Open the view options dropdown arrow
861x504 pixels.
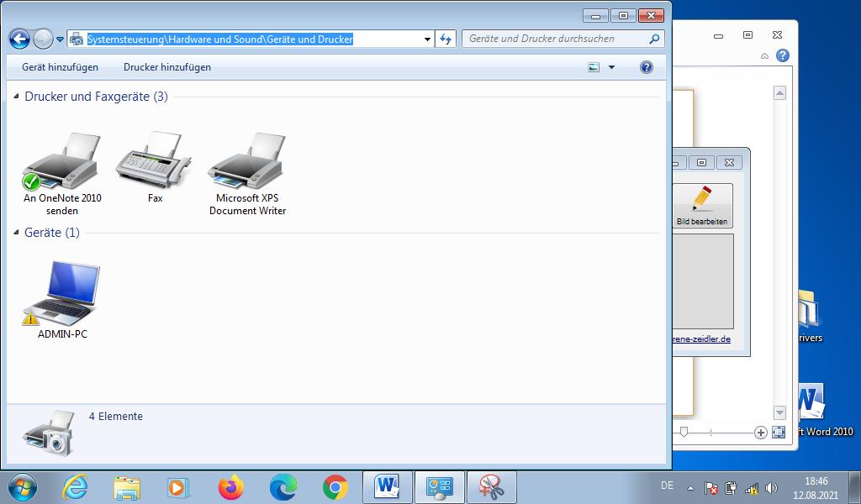(612, 67)
